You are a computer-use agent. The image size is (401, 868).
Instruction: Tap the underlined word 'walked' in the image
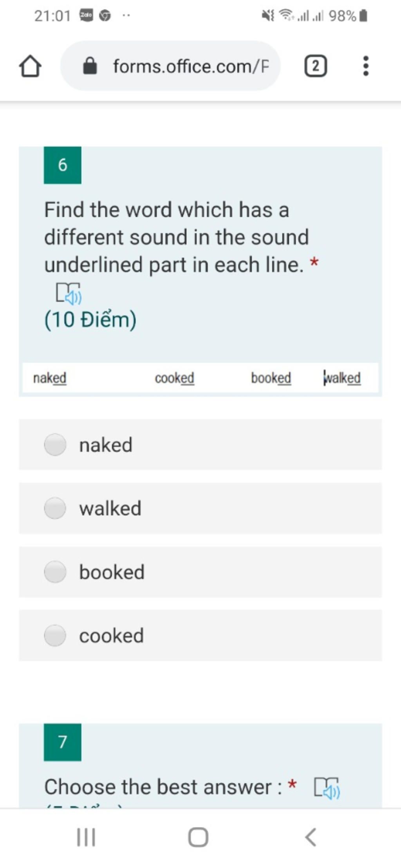[342, 378]
